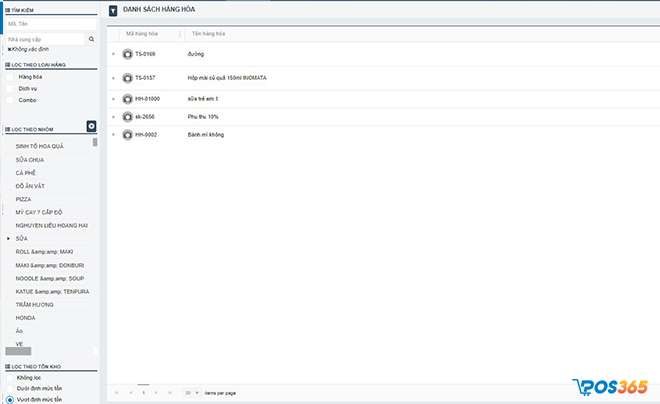Viewport: 660px width, 404px height.
Task: Select the TRẦM HƯƠNG group
Action: (35, 305)
